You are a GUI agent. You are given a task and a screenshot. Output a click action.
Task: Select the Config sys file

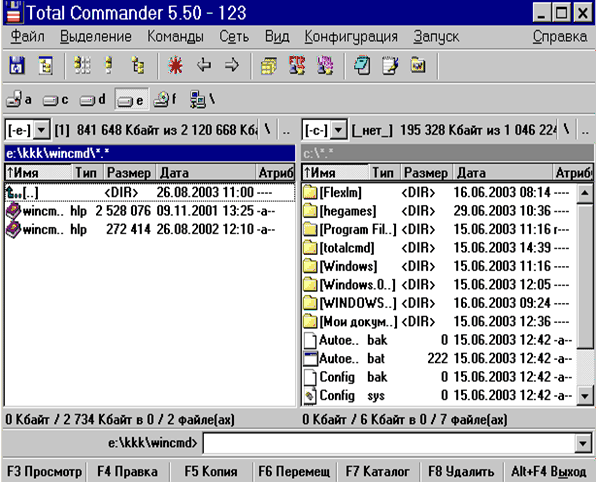(439, 396)
